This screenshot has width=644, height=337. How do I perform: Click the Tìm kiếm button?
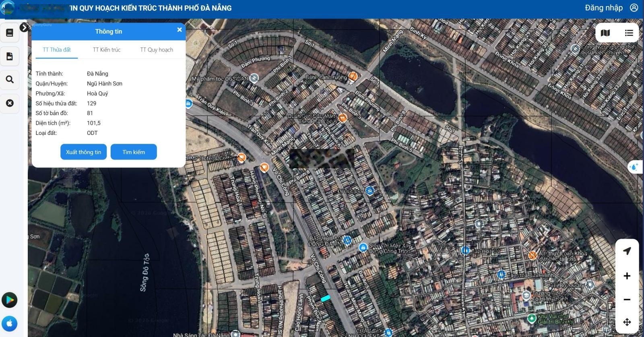(134, 152)
